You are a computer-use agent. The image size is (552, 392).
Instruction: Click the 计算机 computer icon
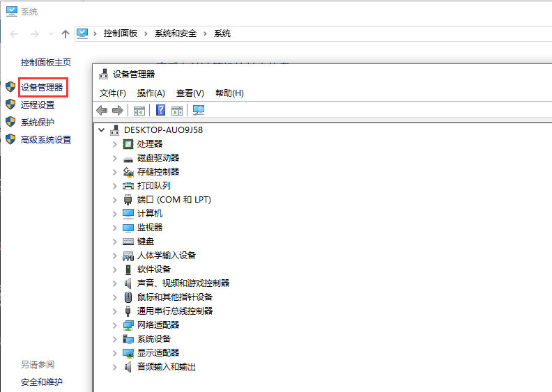click(128, 213)
